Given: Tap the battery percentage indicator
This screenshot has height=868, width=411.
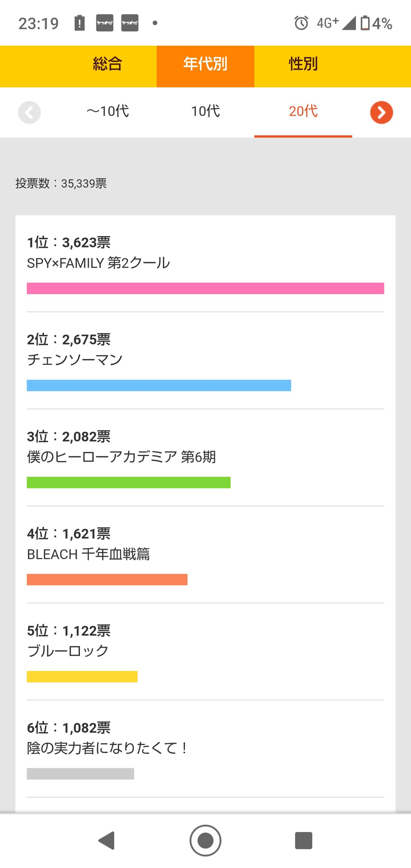Looking at the screenshot, I should click(376, 23).
